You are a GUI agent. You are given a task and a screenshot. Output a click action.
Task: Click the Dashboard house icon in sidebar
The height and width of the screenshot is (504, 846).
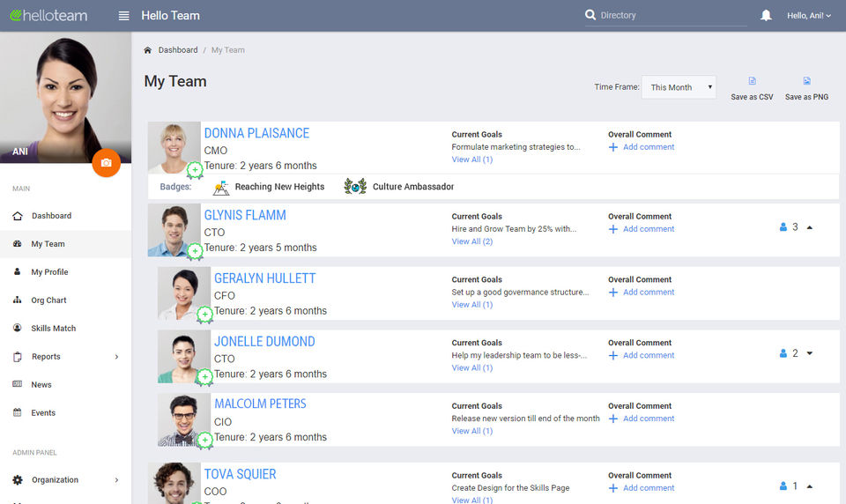(18, 216)
